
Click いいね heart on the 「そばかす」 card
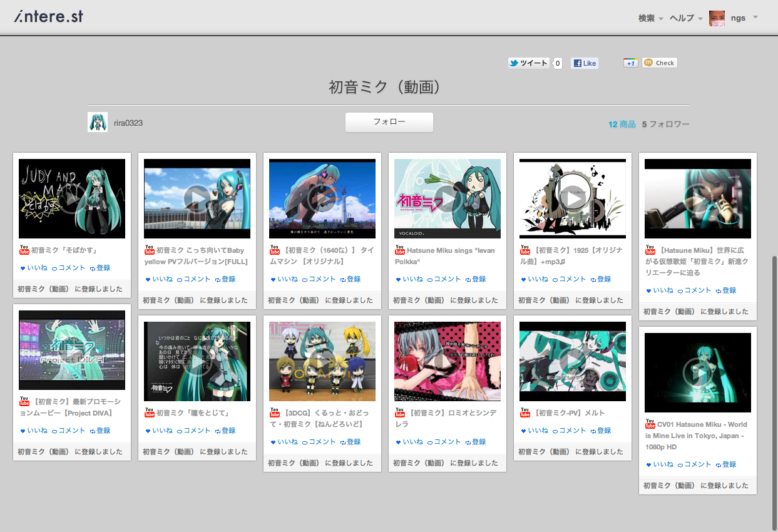coord(23,268)
